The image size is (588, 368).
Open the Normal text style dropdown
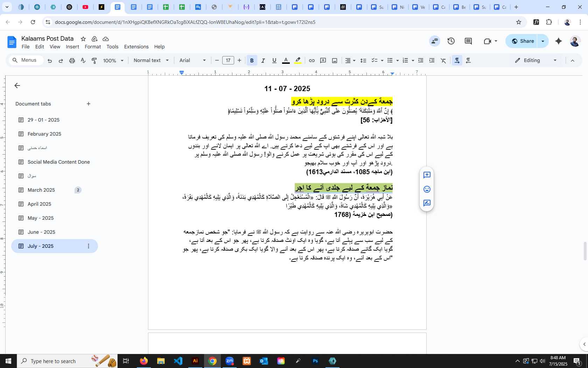pos(151,61)
